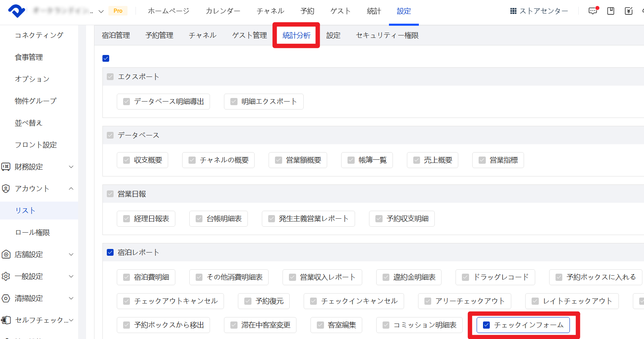This screenshot has width=644, height=339.
Task: Click the 店舗設定 store icon
Action: (6, 255)
